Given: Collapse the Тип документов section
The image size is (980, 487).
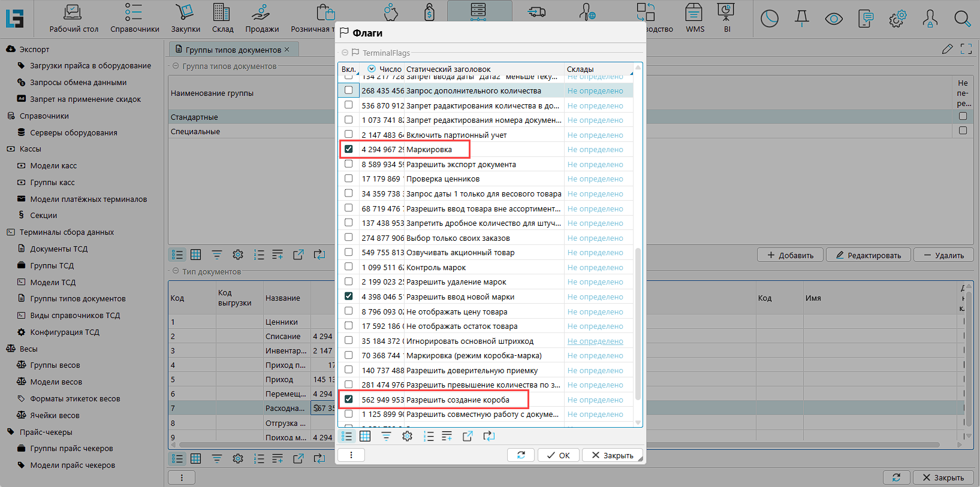Looking at the screenshot, I should (176, 271).
